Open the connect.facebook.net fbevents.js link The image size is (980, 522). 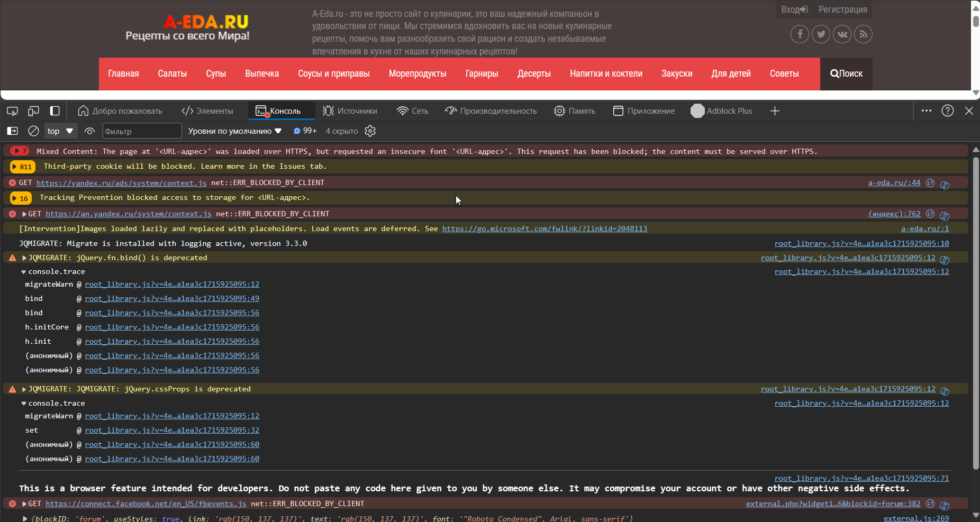click(146, 504)
